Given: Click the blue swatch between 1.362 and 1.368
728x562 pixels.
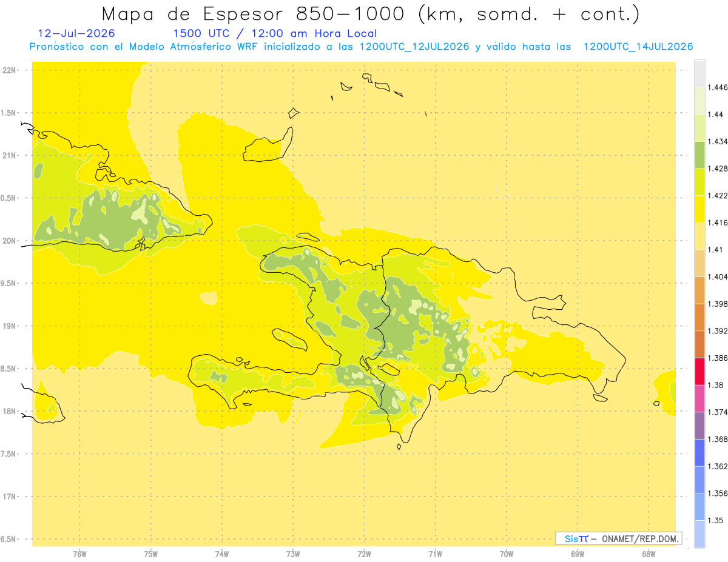Looking at the screenshot, I should [x=699, y=453].
